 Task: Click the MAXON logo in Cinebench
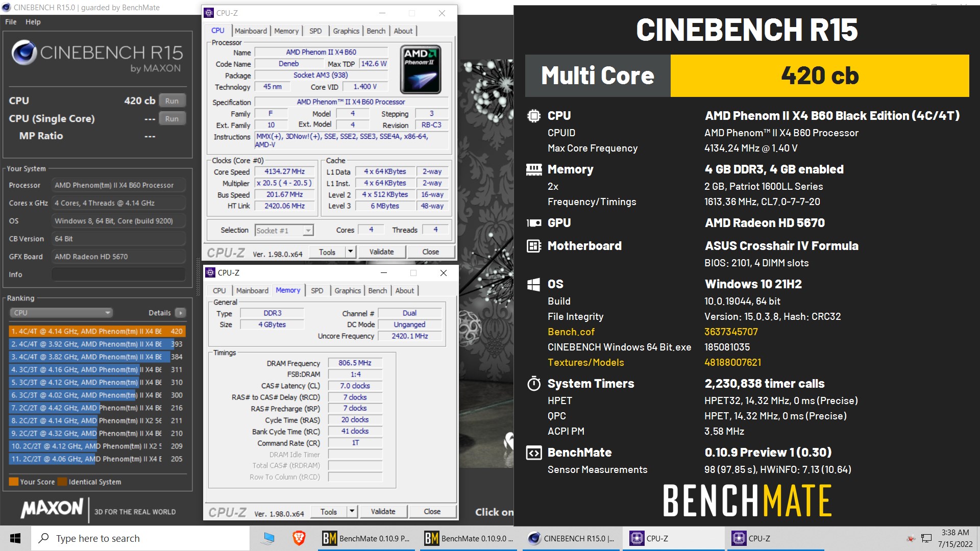click(x=52, y=508)
